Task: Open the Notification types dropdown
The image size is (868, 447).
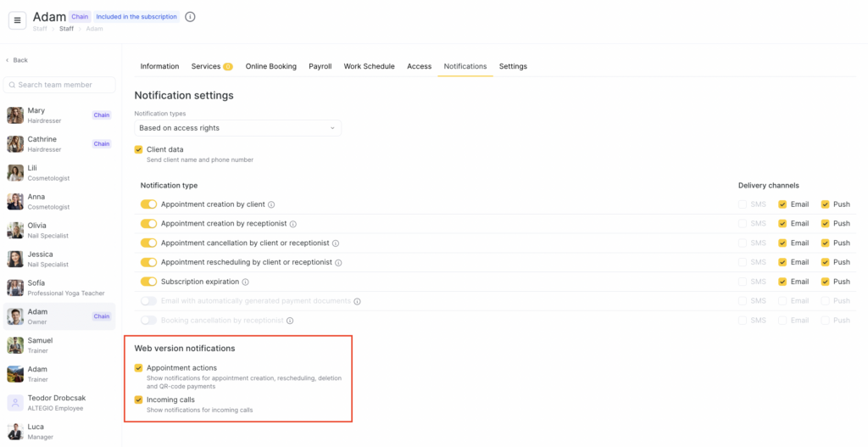Action: pyautogui.click(x=237, y=128)
